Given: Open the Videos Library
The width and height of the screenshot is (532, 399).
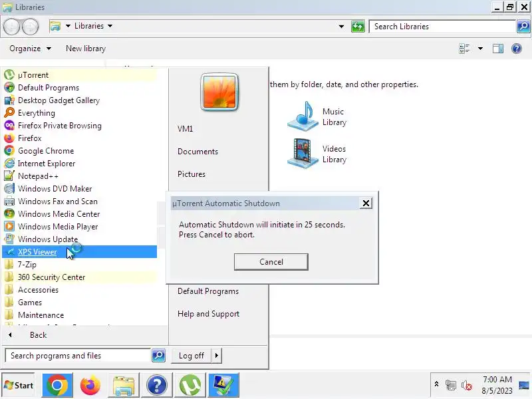Looking at the screenshot, I should click(x=317, y=154).
